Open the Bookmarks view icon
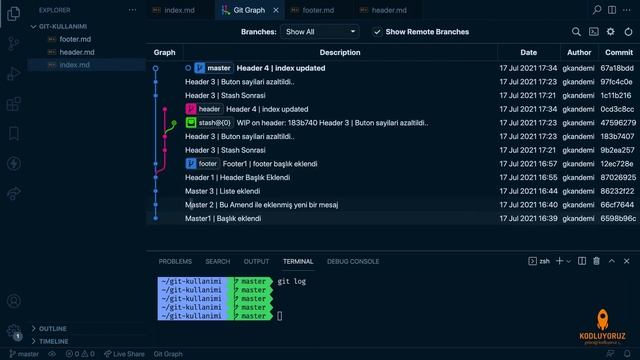This screenshot has height=360, width=640. coord(13,133)
